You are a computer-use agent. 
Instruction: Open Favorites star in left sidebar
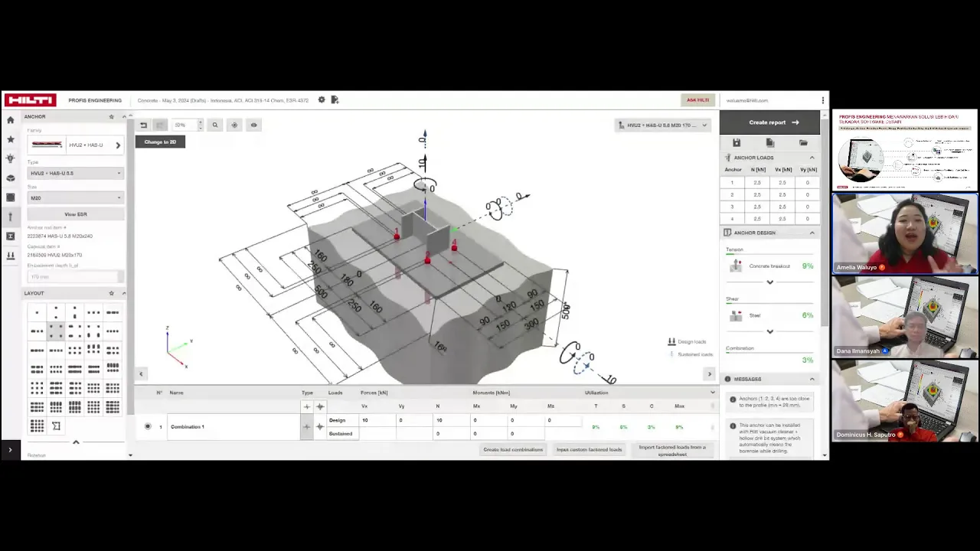tap(11, 139)
